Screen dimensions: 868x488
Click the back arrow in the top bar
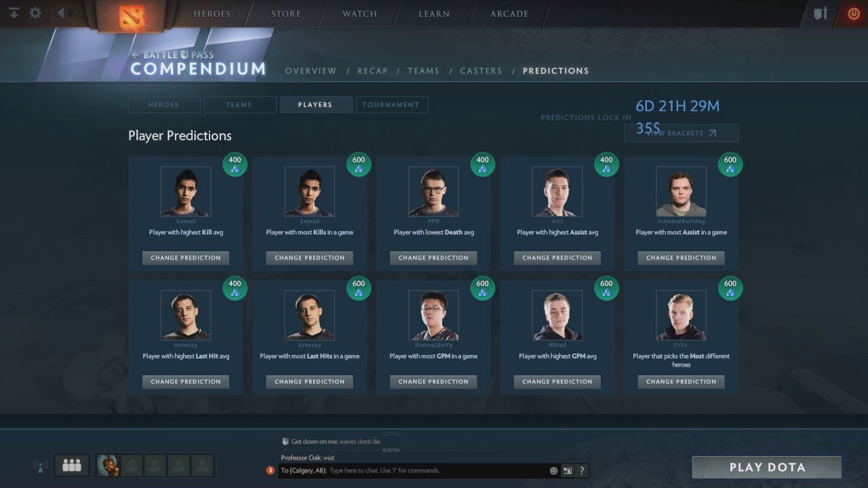coord(61,14)
